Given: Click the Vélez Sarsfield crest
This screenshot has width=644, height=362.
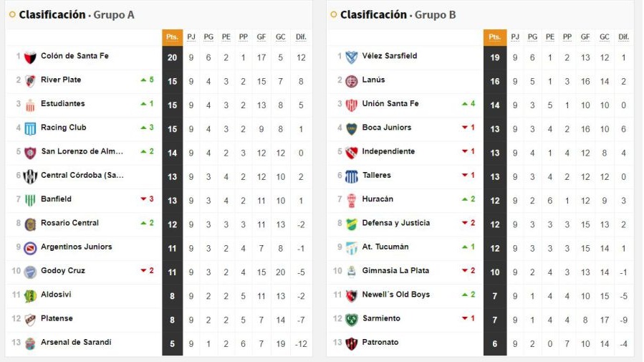Looking at the screenshot, I should [351, 57].
